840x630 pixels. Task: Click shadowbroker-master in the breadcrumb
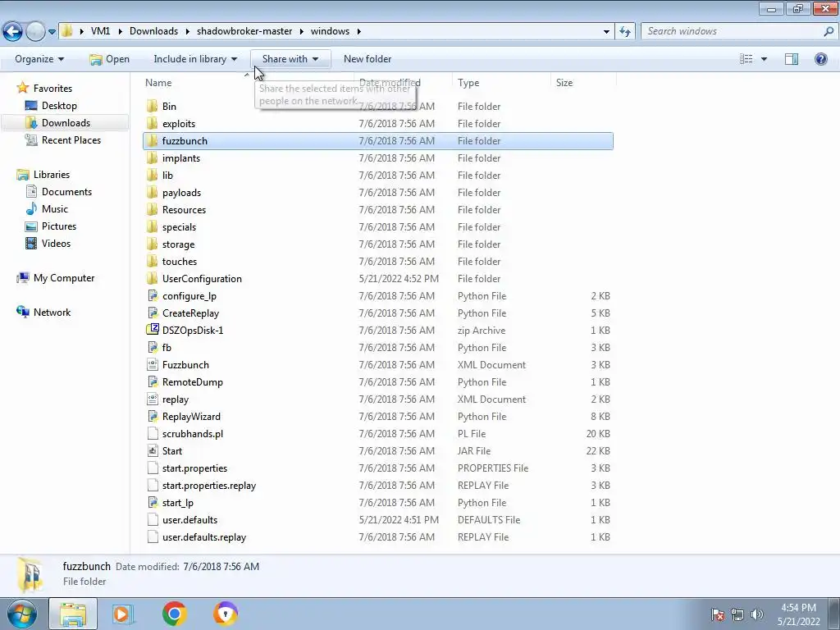click(244, 31)
